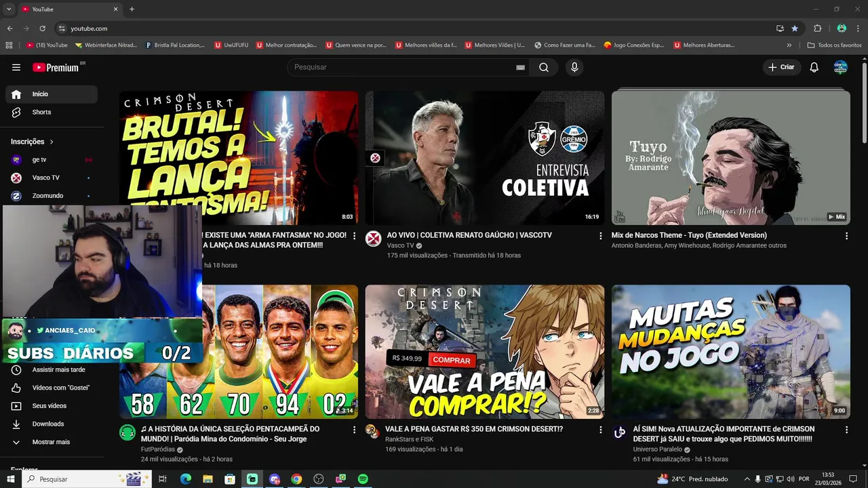
Task: Open Seus vídeos in the sidebar
Action: 52,406
